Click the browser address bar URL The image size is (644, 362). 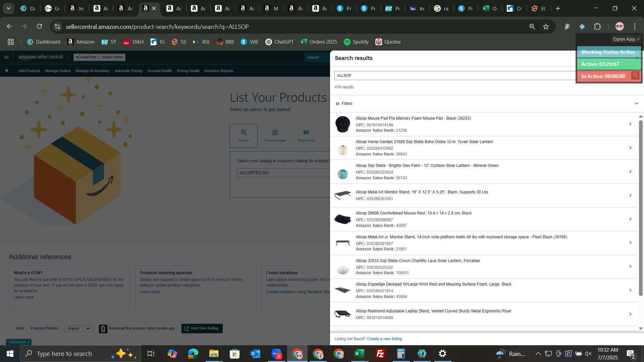(x=157, y=26)
